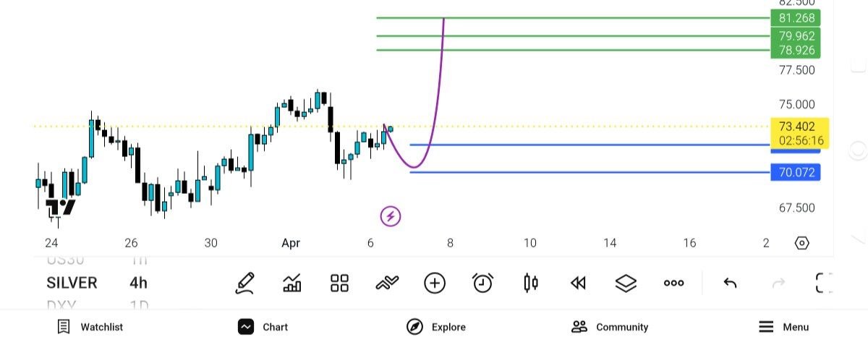Tap the plus circle add icon

[435, 283]
